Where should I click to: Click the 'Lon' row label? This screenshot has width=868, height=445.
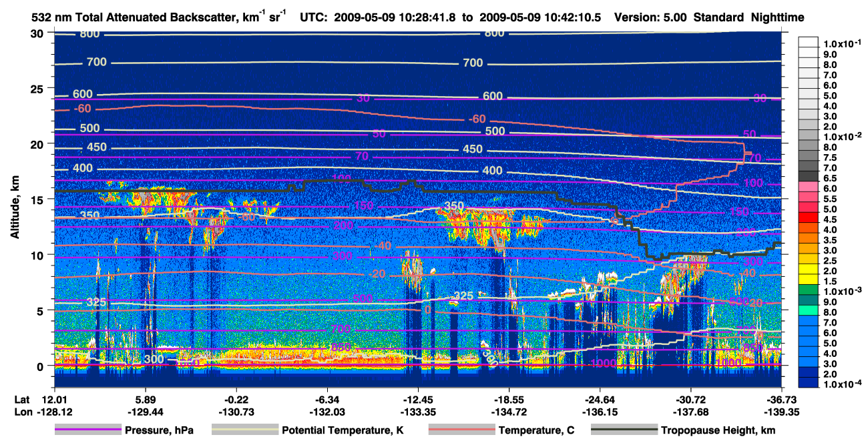click(x=22, y=412)
